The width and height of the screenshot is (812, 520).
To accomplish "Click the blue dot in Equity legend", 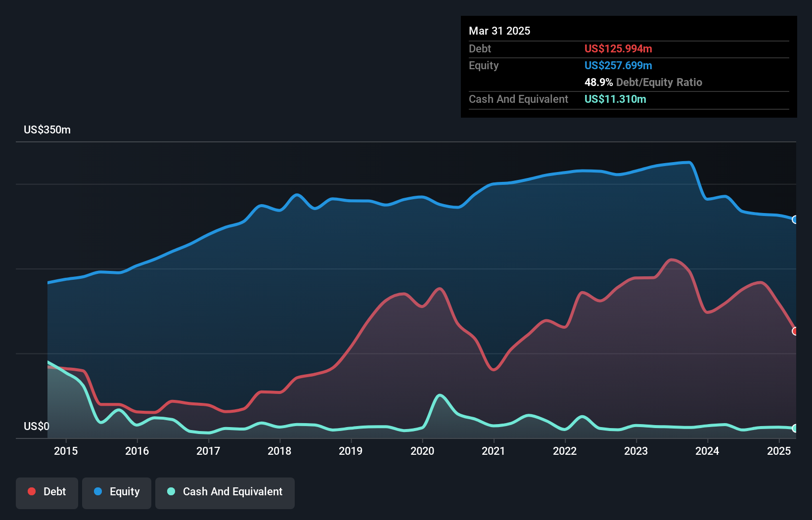I will coord(98,491).
